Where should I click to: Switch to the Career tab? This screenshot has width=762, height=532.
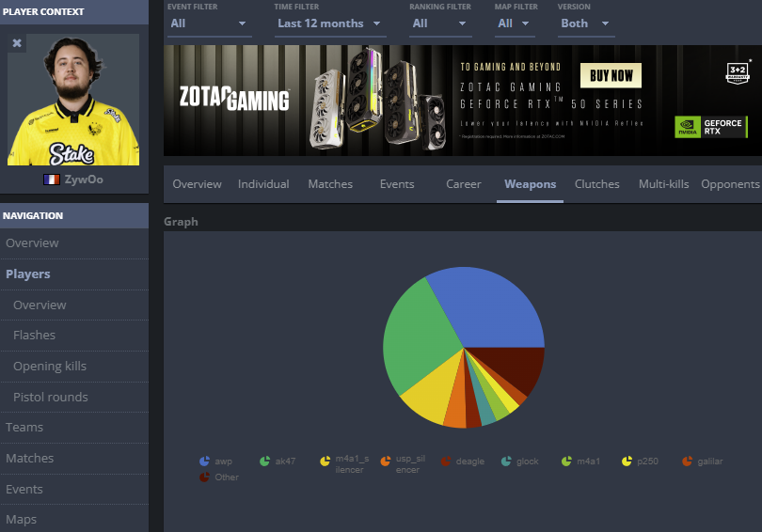pos(464,184)
